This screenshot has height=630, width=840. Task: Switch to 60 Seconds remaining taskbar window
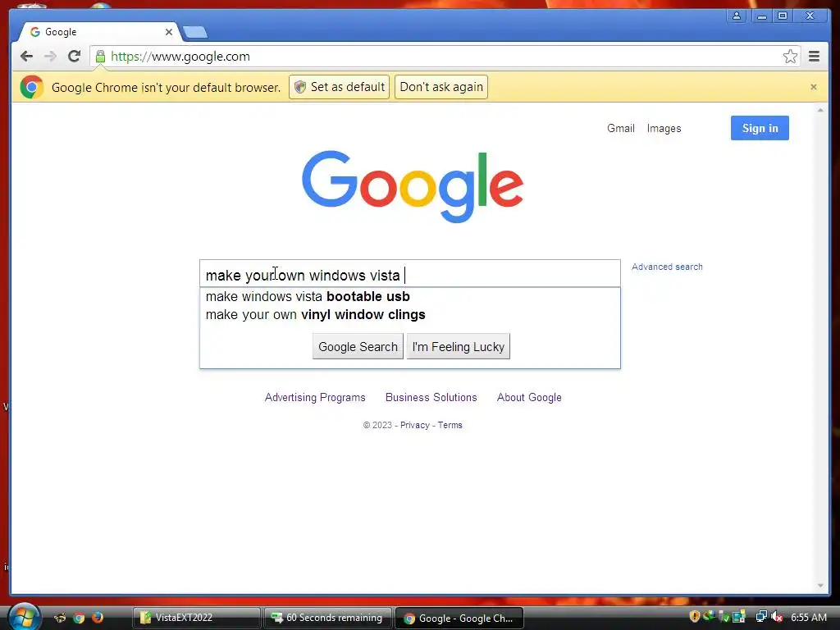tap(328, 618)
